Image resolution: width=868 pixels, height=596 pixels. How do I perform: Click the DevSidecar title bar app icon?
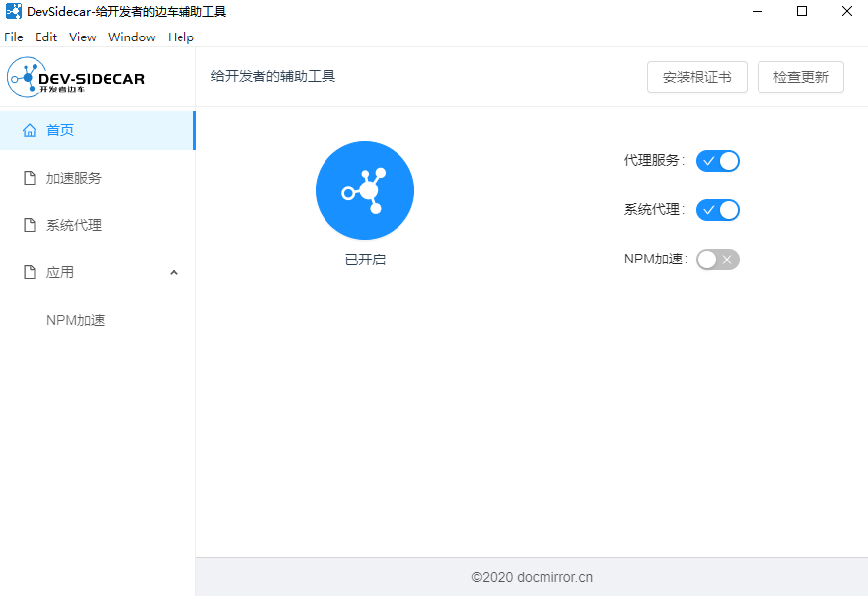(x=14, y=12)
